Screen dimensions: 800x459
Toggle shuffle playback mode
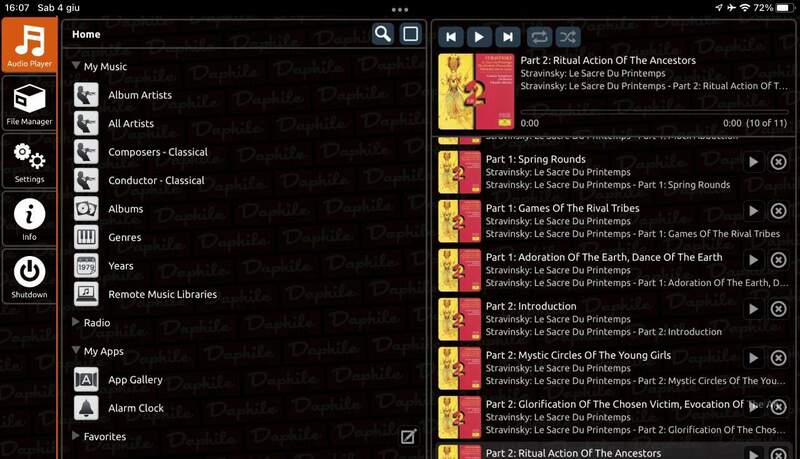pos(568,37)
